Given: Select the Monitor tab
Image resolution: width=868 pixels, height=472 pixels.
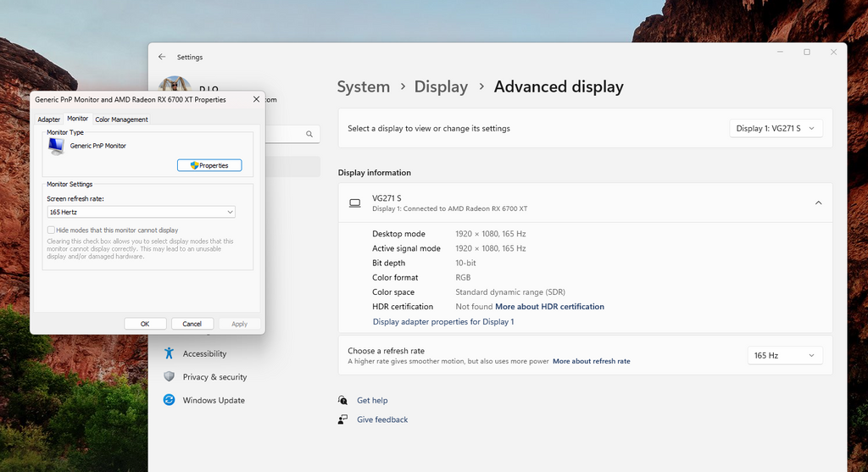Looking at the screenshot, I should pyautogui.click(x=77, y=119).
